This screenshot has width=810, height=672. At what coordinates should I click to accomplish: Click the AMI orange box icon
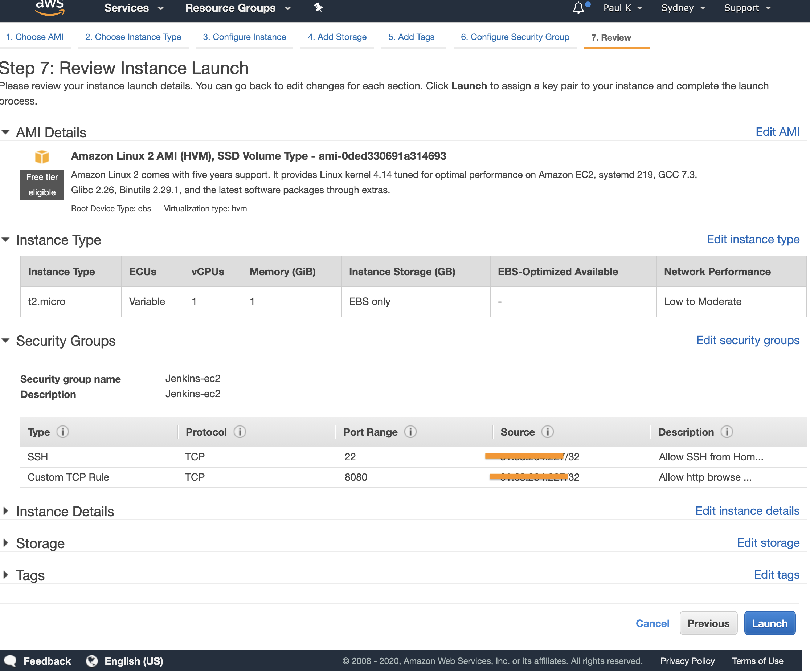click(42, 156)
